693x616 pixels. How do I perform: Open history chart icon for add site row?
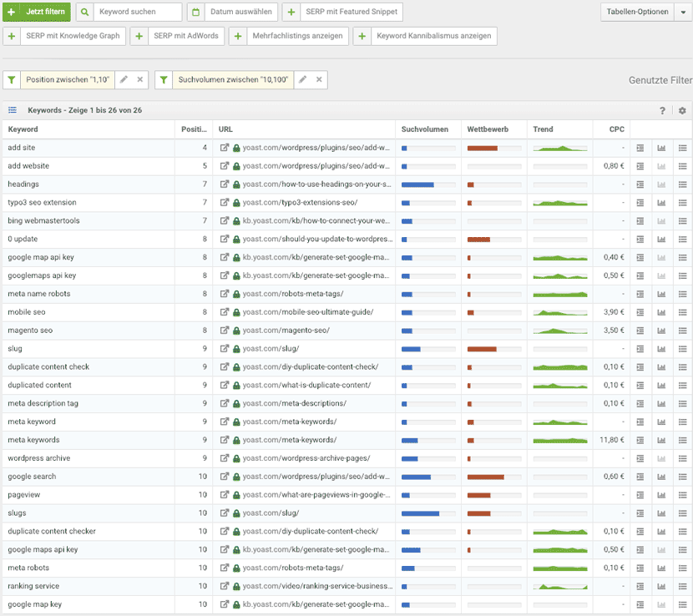[x=661, y=148]
